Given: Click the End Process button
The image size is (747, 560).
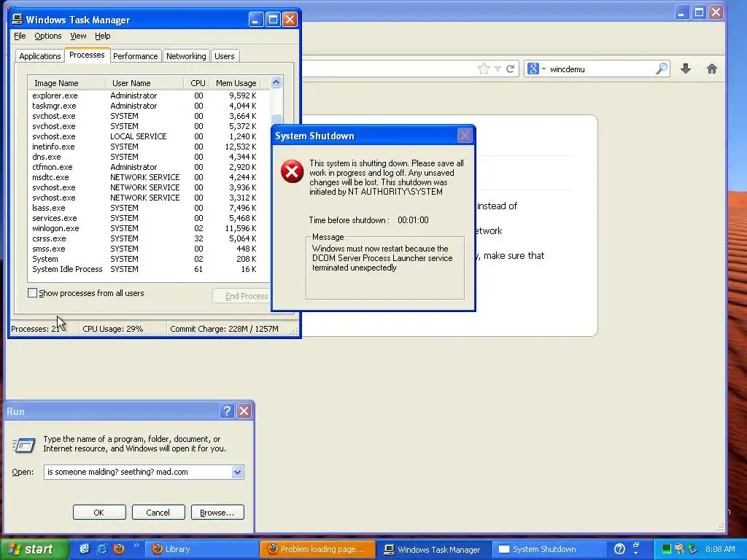Looking at the screenshot, I should click(243, 296).
